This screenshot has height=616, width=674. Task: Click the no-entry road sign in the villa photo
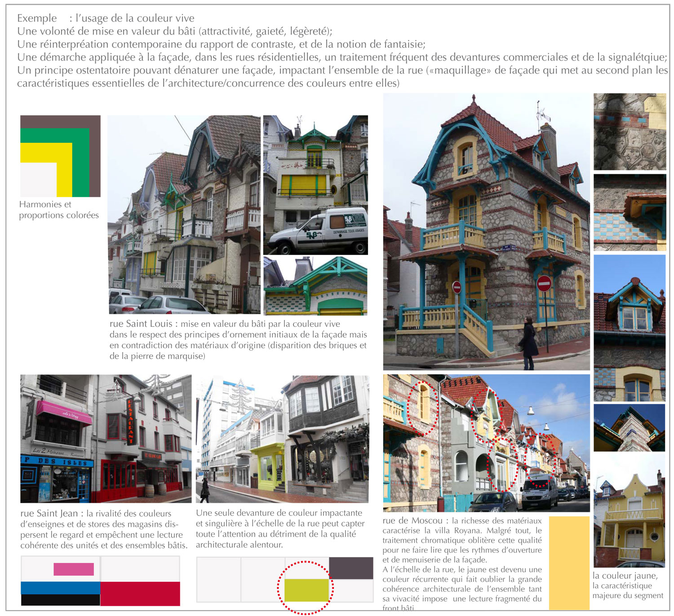point(544,283)
